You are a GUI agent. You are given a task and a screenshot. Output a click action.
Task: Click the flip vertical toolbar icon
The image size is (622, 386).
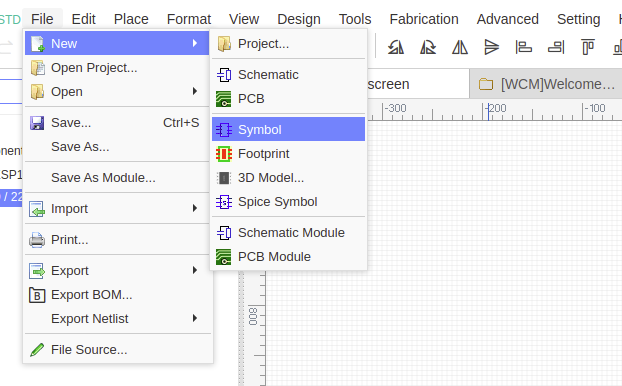click(492, 47)
